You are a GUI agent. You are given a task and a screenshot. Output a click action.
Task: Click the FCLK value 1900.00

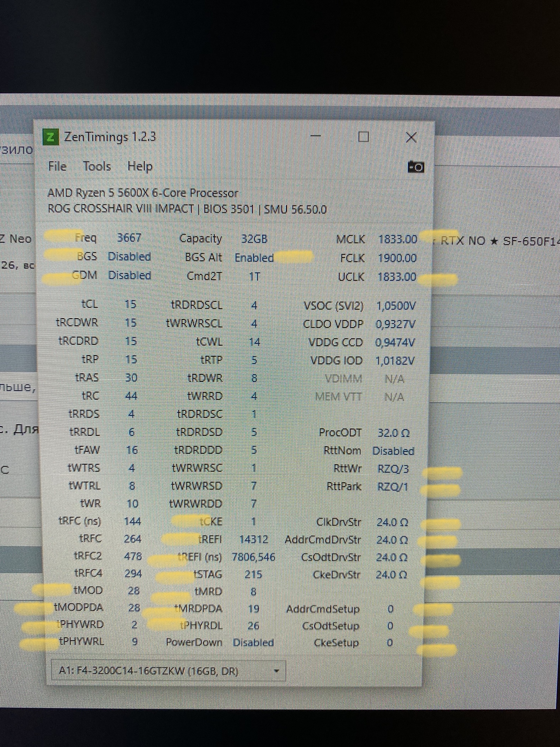tap(397, 258)
